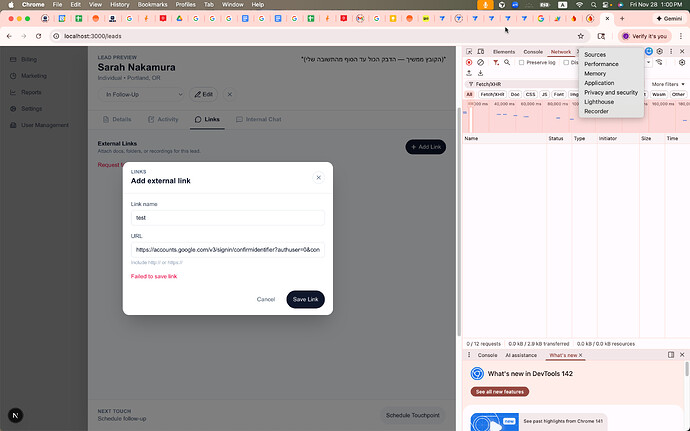Click the more tabs chevron after Network
690x431 pixels.
[577, 52]
